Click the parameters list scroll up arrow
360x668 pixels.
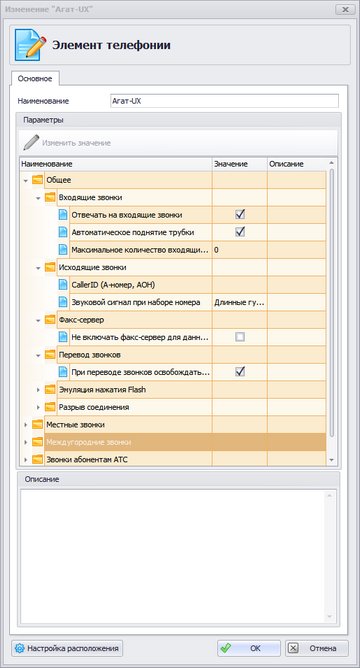pos(331,163)
